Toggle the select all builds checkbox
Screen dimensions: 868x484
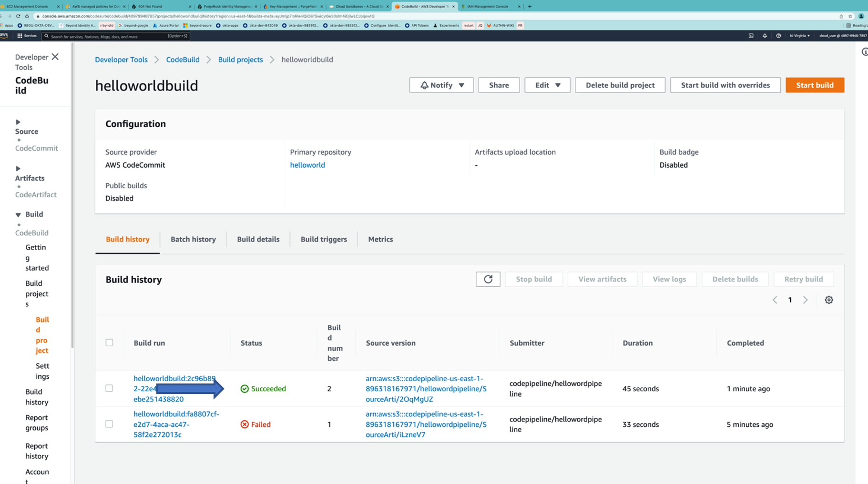coord(109,343)
